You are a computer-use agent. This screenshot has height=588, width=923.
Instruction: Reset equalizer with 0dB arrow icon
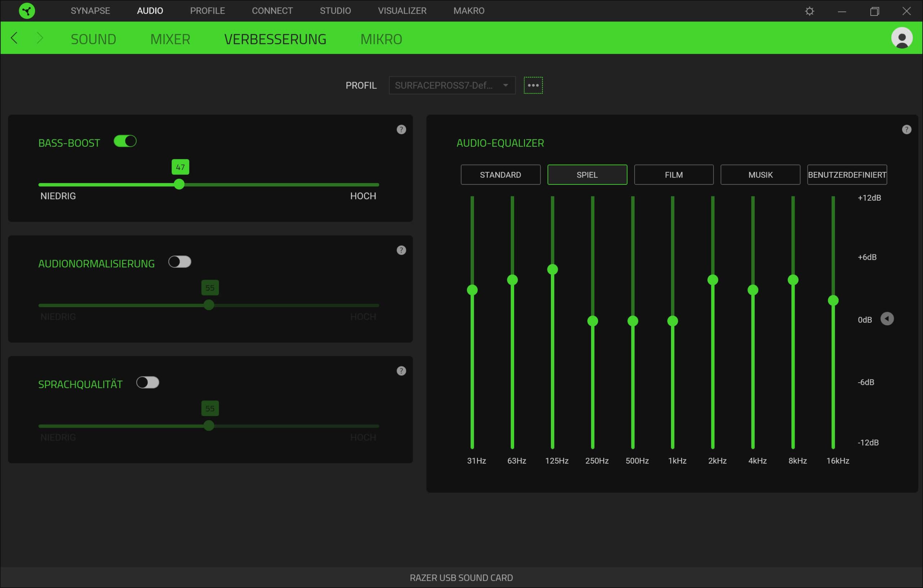pyautogui.click(x=887, y=319)
